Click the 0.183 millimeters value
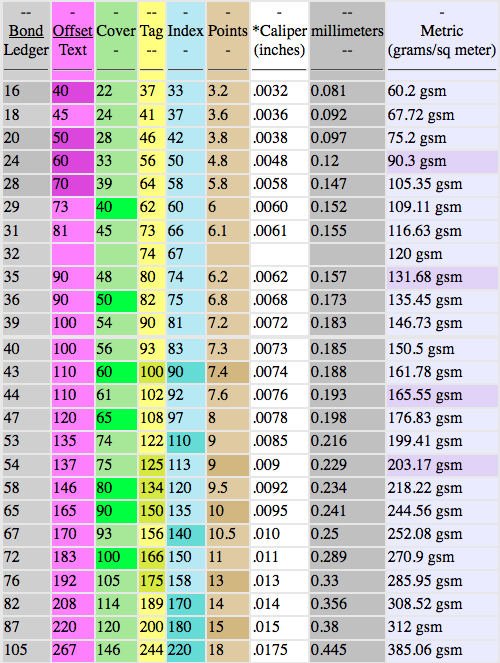500x663 pixels. point(328,323)
